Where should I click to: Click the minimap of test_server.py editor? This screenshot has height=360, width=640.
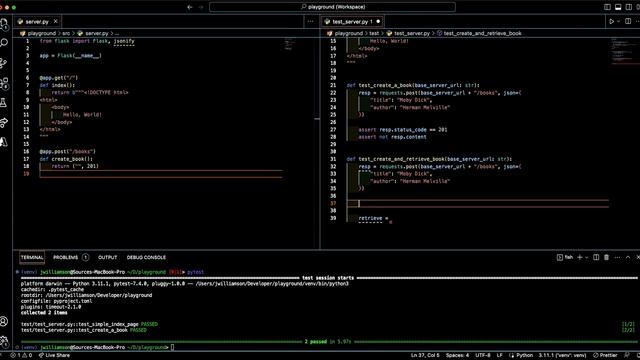[x=624, y=51]
